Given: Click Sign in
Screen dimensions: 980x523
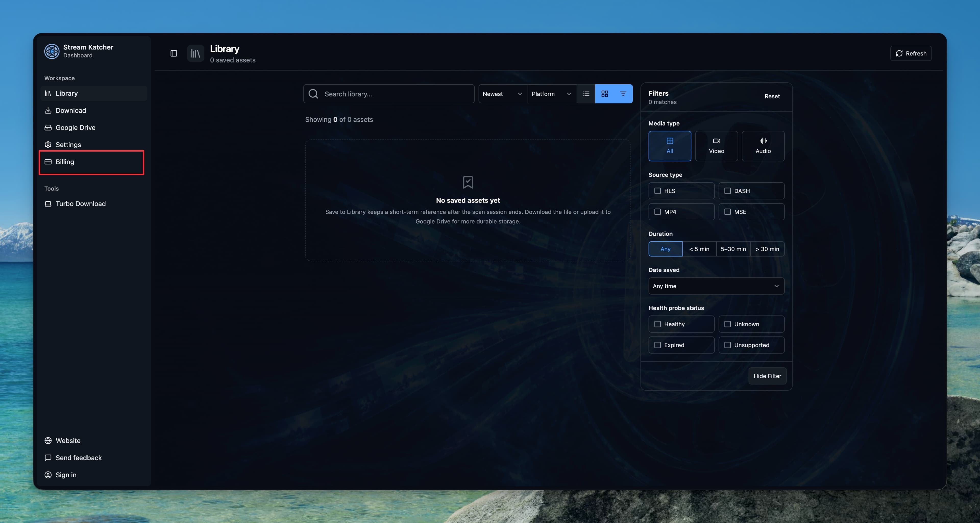Looking at the screenshot, I should click(x=94, y=475).
